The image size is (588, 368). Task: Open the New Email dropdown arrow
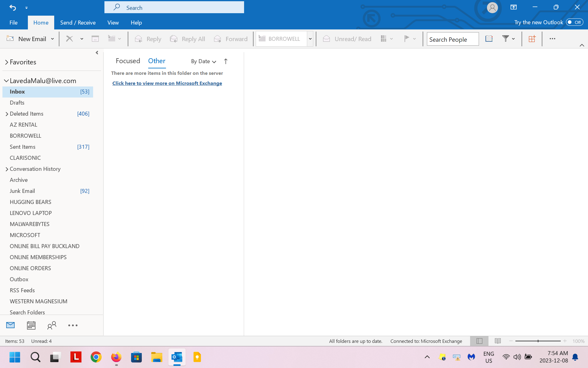pos(52,39)
